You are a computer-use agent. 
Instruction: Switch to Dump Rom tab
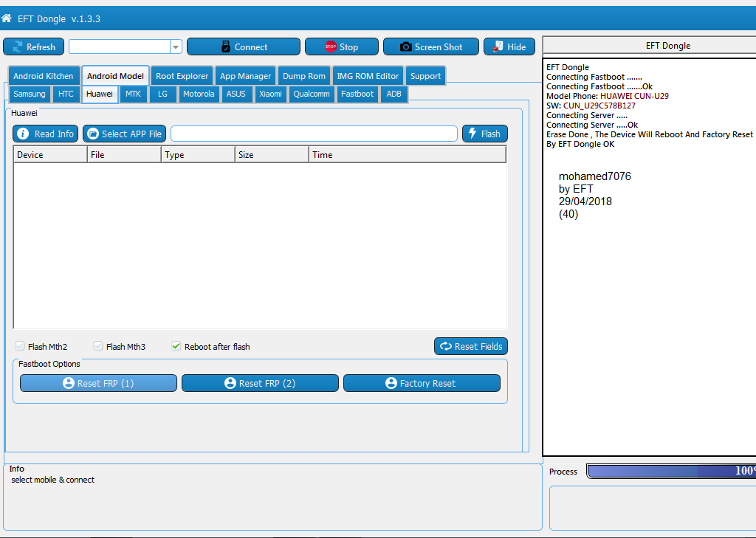pyautogui.click(x=303, y=76)
